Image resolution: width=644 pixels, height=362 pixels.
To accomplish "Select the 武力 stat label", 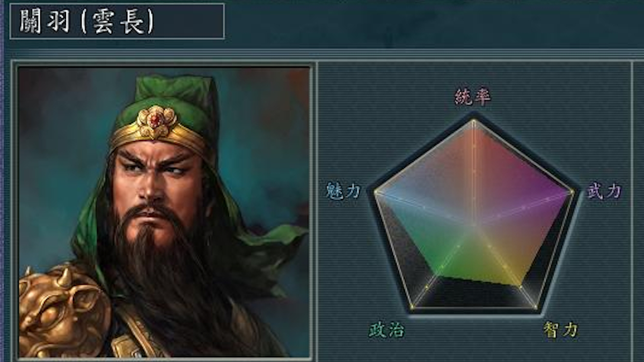I will point(604,191).
